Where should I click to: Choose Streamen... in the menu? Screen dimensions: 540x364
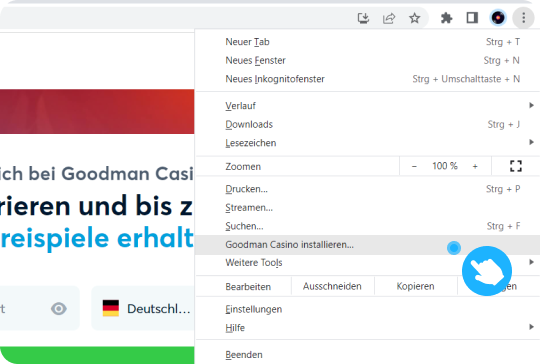coord(367,208)
